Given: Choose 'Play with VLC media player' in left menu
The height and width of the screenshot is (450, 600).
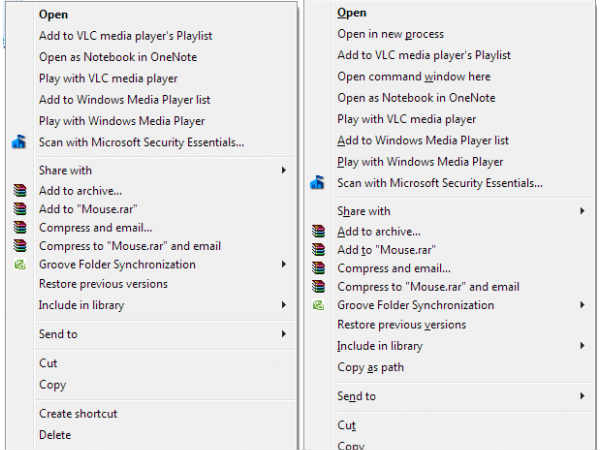Looking at the screenshot, I should click(110, 78).
